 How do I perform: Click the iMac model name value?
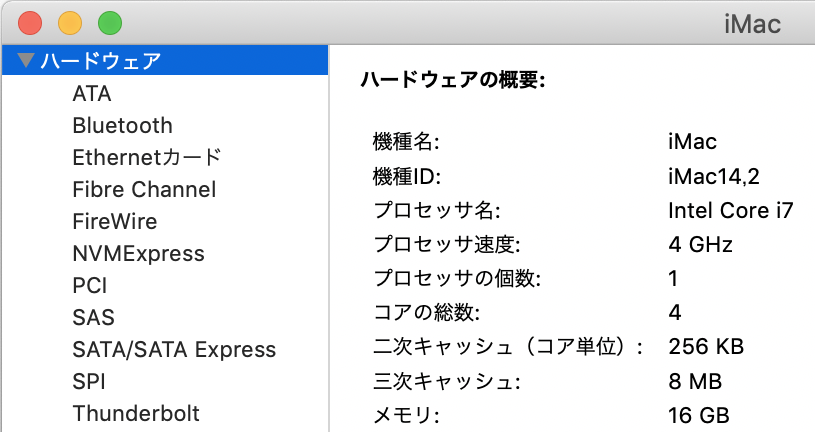coord(692,141)
